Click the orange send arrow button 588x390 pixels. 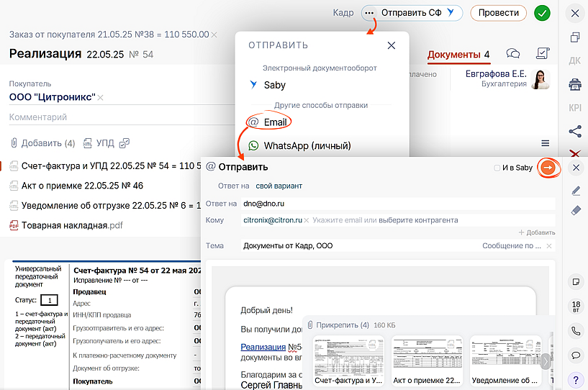click(548, 168)
